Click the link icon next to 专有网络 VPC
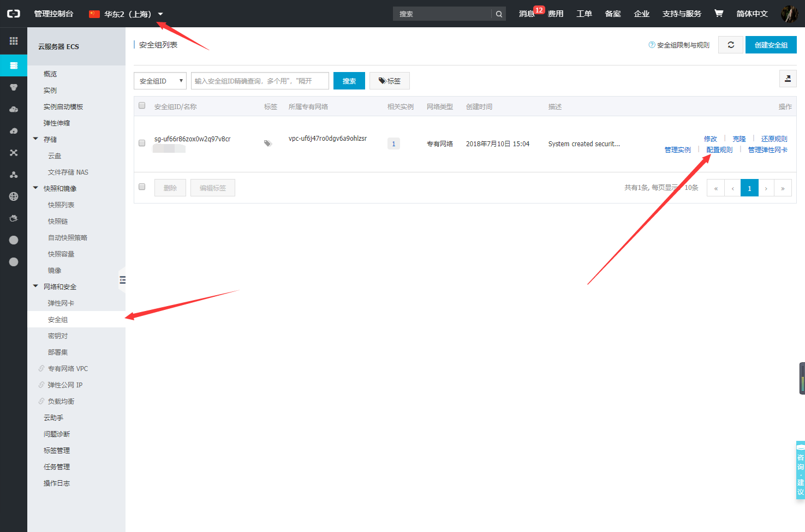This screenshot has height=532, width=805. tap(41, 368)
